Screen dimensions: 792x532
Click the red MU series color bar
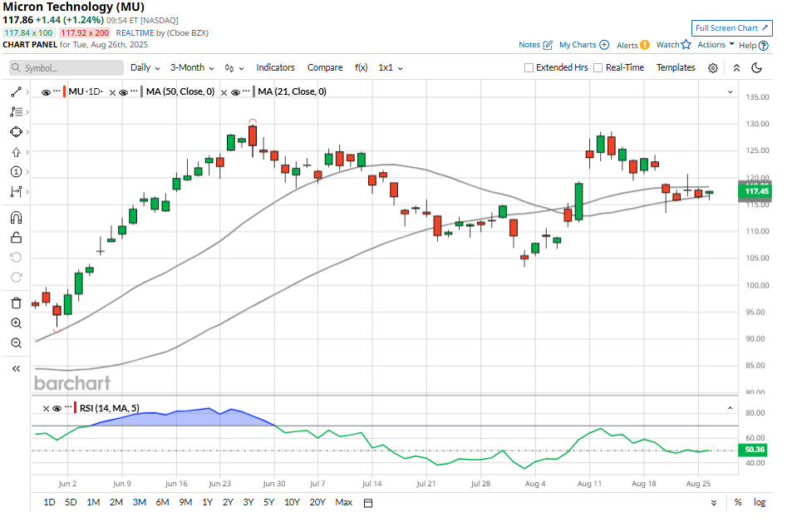click(x=64, y=92)
